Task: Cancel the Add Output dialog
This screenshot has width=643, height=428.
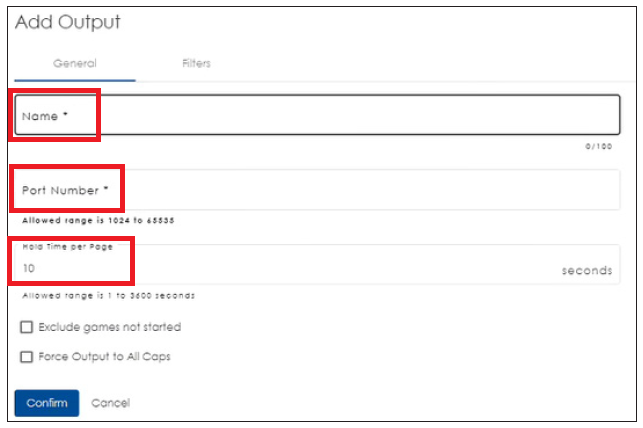Action: point(110,403)
